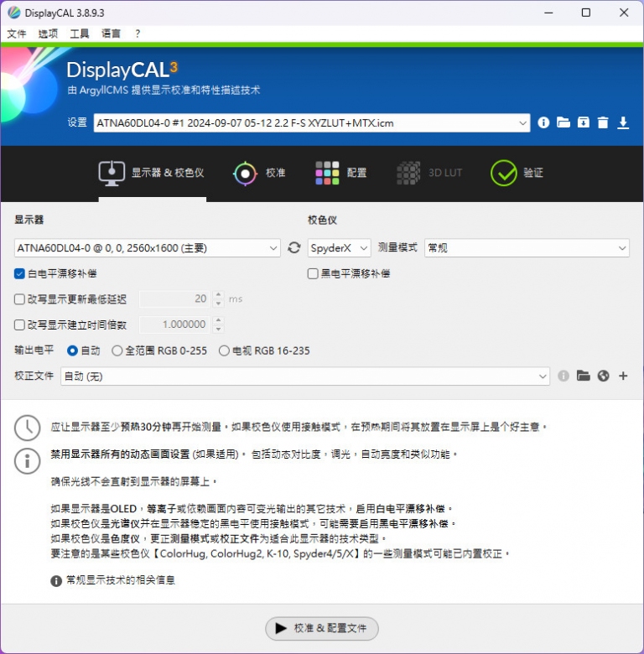Click the 1.000000 multiplier input field
The image size is (644, 654).
click(175, 324)
